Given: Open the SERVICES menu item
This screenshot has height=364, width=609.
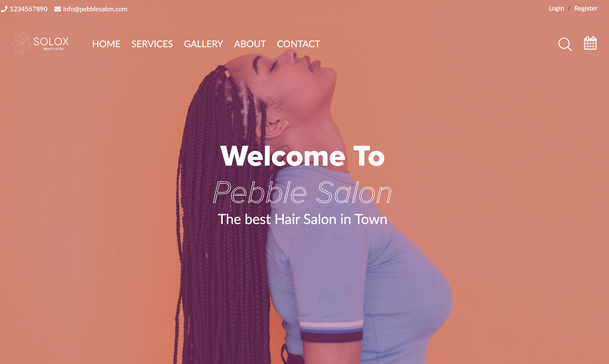Looking at the screenshot, I should [x=152, y=44].
